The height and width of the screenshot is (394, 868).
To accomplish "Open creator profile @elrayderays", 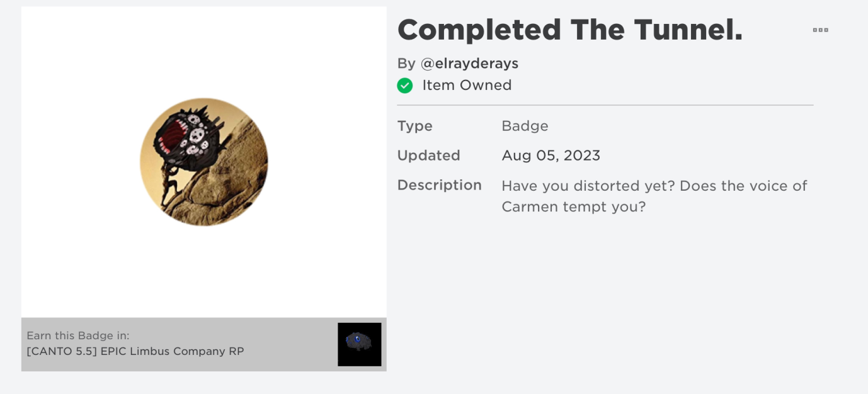I will tap(469, 64).
